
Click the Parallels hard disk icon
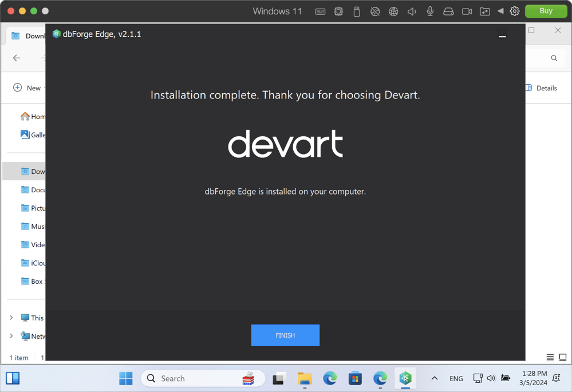point(448,11)
